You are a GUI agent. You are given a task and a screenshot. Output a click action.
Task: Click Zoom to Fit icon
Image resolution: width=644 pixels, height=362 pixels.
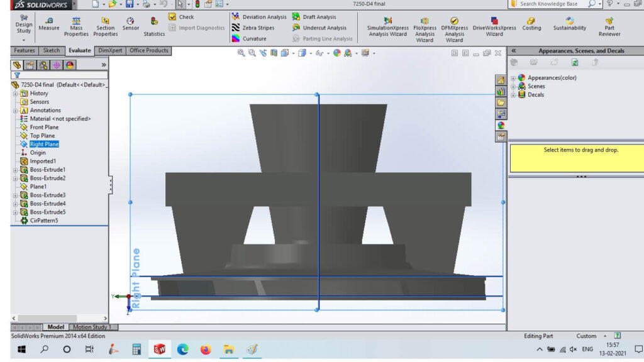click(241, 53)
